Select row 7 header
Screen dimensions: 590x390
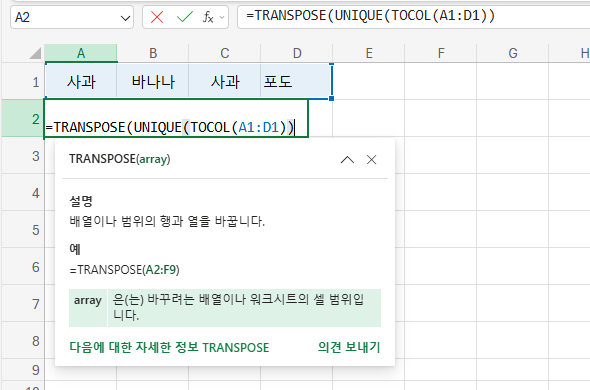pyautogui.click(x=23, y=303)
